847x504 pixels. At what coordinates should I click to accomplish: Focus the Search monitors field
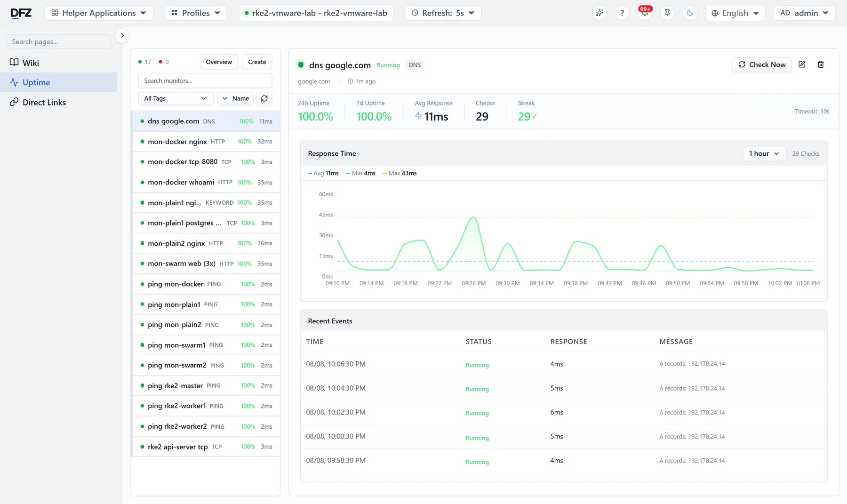pyautogui.click(x=205, y=80)
